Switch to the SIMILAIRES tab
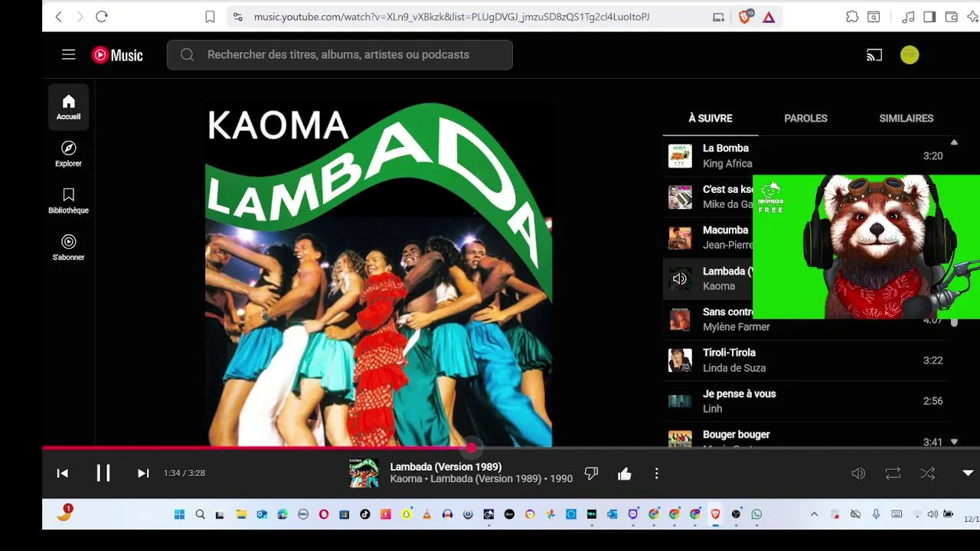This screenshot has height=551, width=980. [x=906, y=119]
